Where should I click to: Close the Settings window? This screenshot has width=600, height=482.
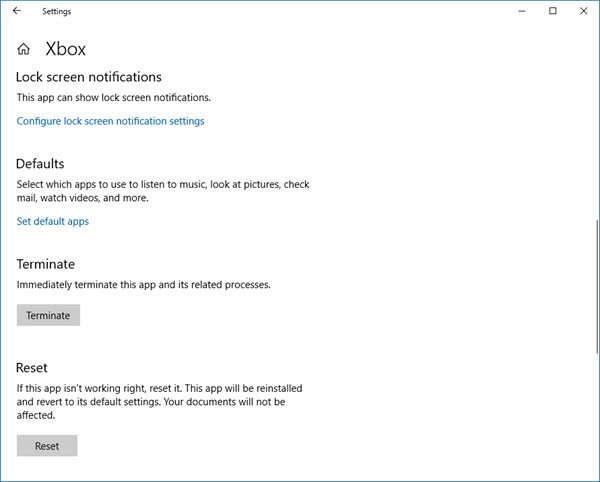click(x=584, y=11)
